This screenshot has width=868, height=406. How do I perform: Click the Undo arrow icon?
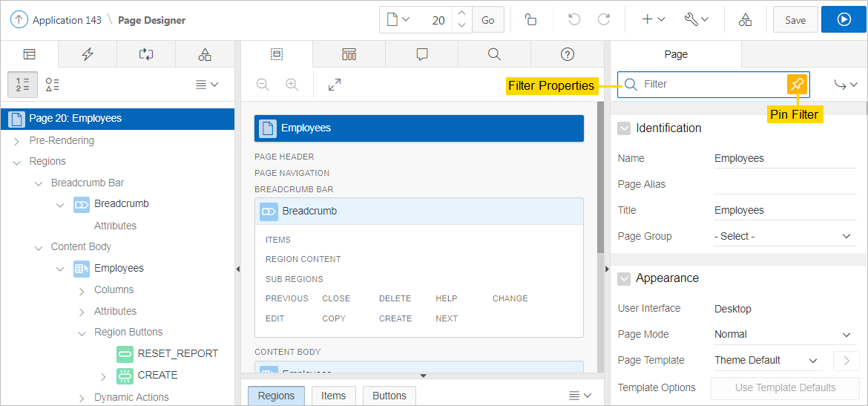point(574,20)
